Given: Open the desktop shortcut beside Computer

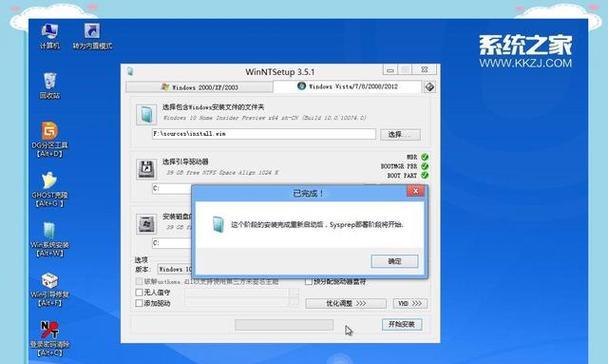Looking at the screenshot, I should point(92,36).
